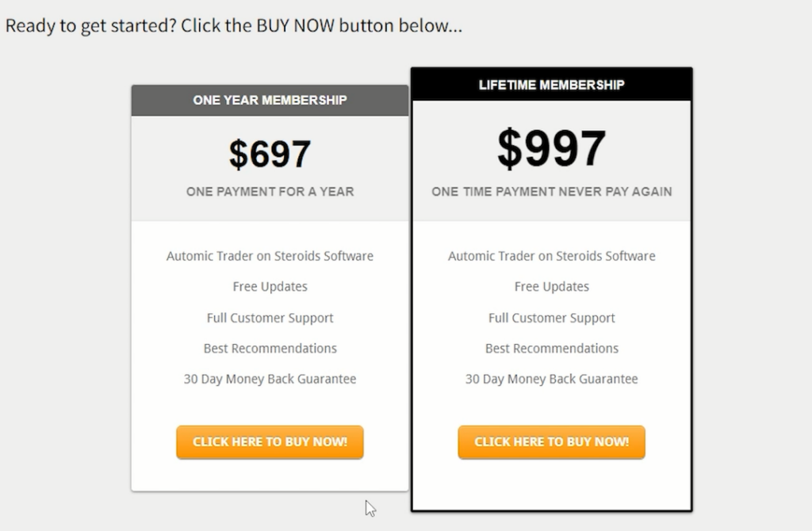Select the LIFETIME MEMBERSHIP header
Screen dimensions: 812x531
click(x=551, y=84)
